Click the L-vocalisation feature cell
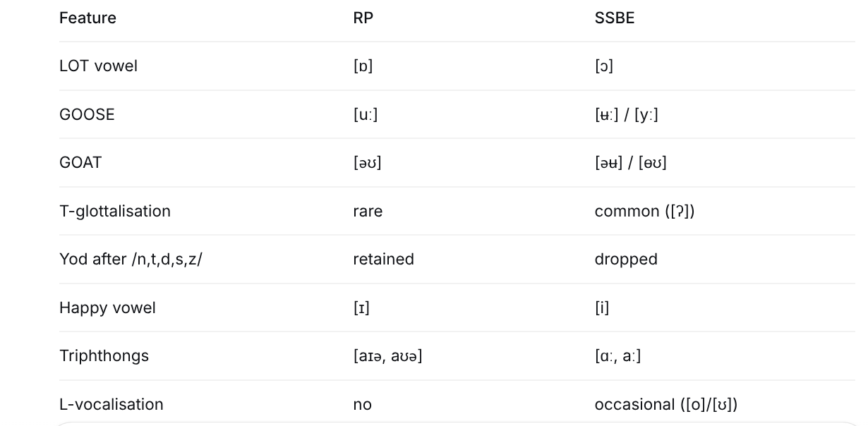The width and height of the screenshot is (868, 426). tap(111, 404)
